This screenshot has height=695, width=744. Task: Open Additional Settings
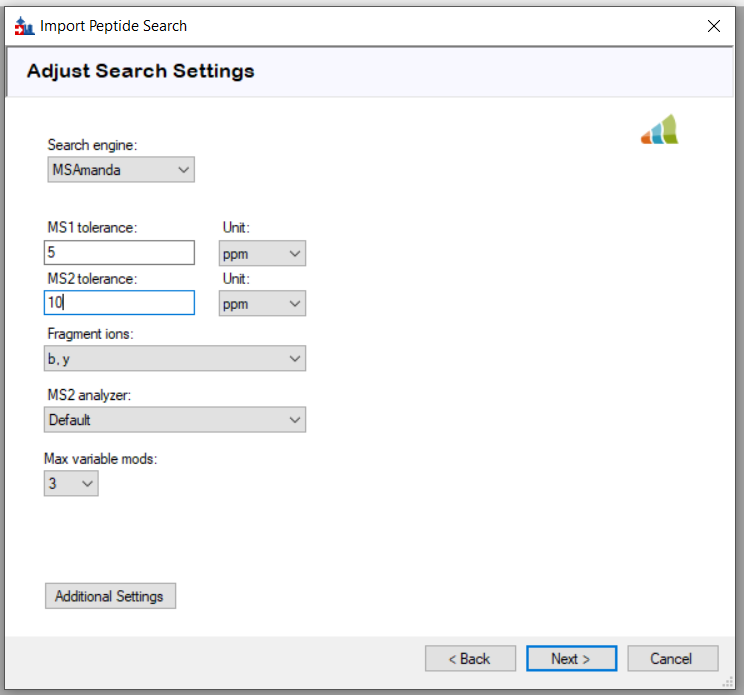click(110, 596)
